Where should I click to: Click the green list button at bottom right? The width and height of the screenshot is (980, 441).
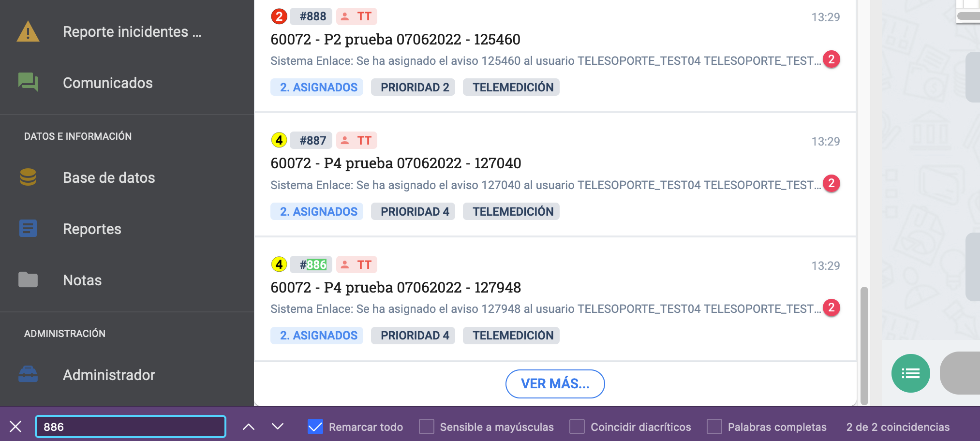tap(910, 373)
